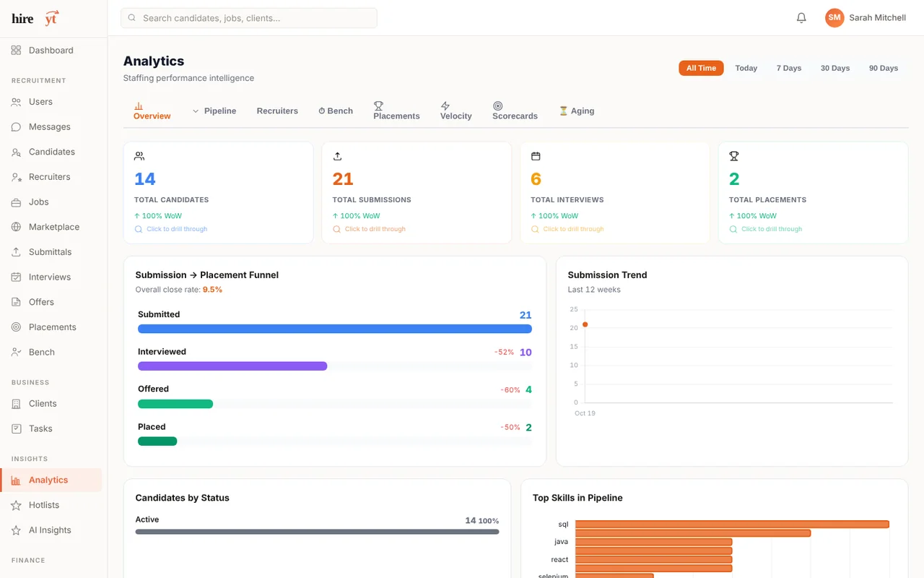Viewport: 924px width, 578px height.
Task: Go to Dashboard via its sidebar icon
Action: coord(16,51)
